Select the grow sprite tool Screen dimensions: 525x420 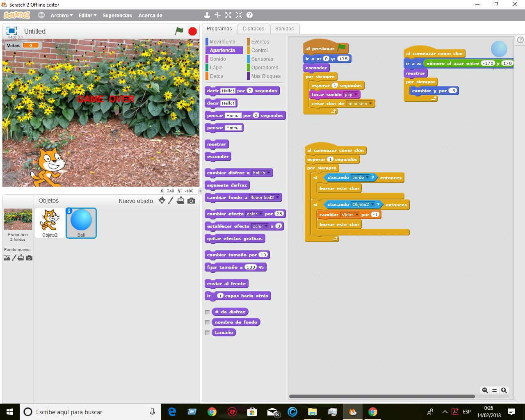[228, 15]
